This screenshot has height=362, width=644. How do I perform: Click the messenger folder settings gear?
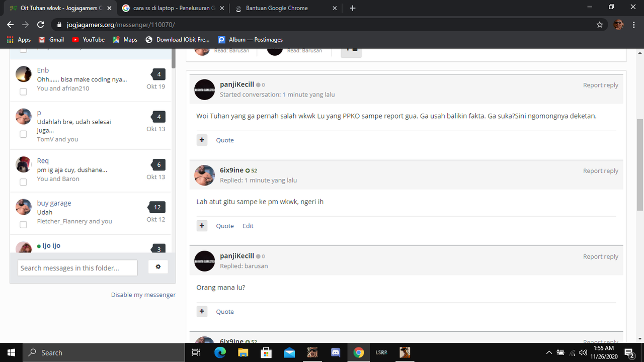coord(158,267)
